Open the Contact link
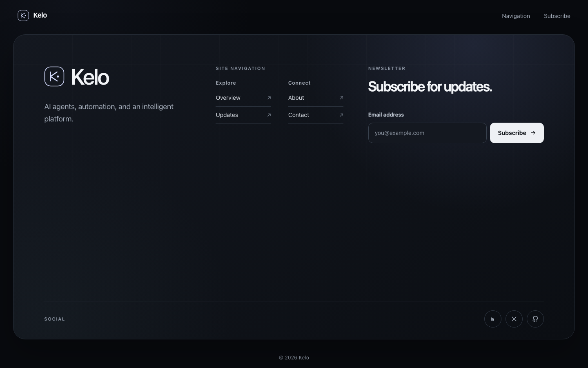The width and height of the screenshot is (588, 368). (x=316, y=115)
